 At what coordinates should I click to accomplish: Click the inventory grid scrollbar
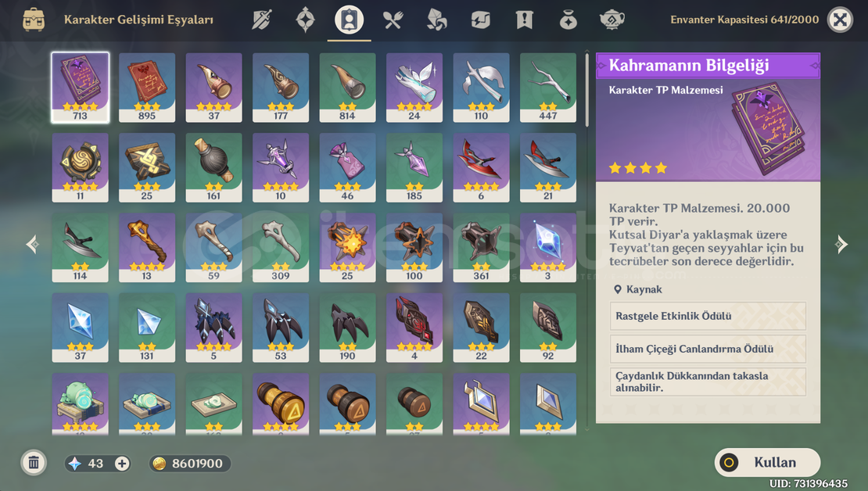[587, 88]
